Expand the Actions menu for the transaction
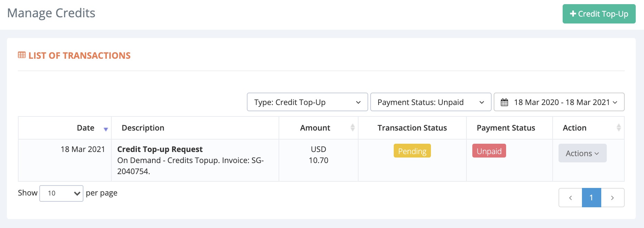 coord(582,153)
